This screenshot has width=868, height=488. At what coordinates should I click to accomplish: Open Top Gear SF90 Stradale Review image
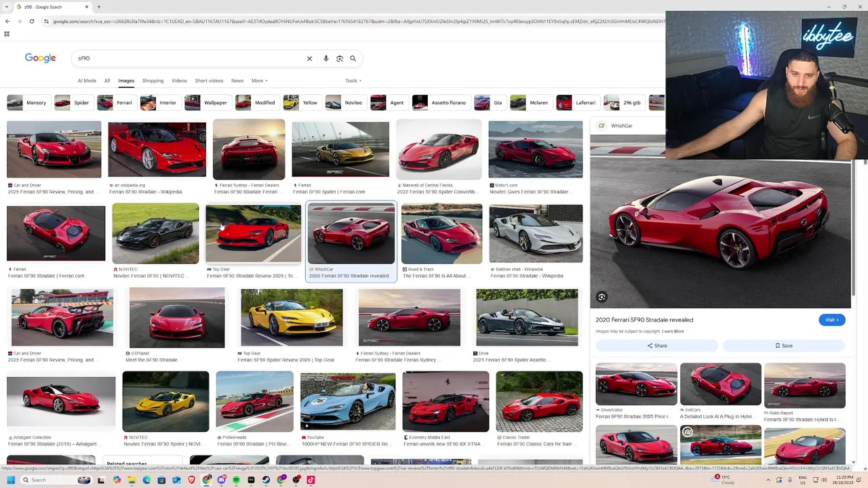point(253,234)
